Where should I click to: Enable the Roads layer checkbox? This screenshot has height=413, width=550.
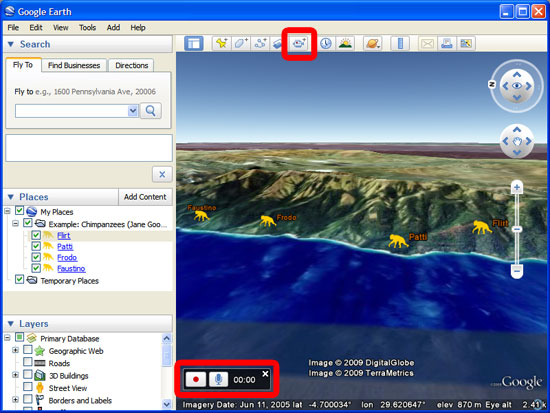[x=28, y=362]
